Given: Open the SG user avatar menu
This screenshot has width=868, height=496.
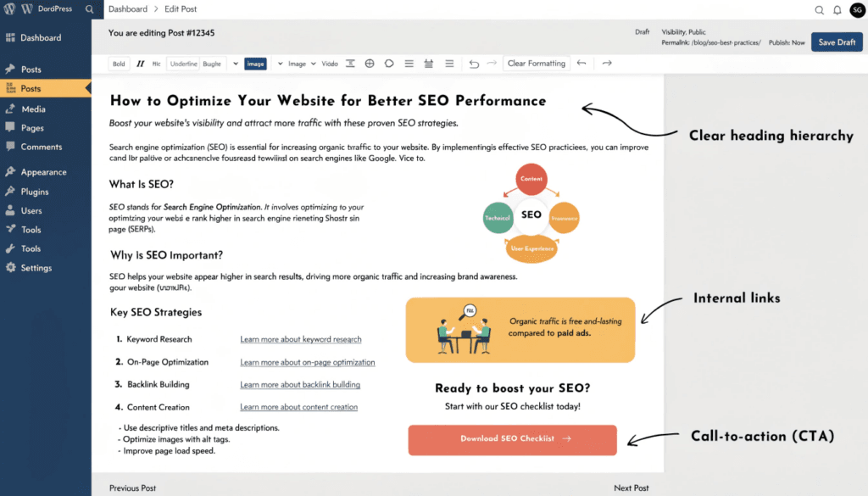Looking at the screenshot, I should (858, 9).
